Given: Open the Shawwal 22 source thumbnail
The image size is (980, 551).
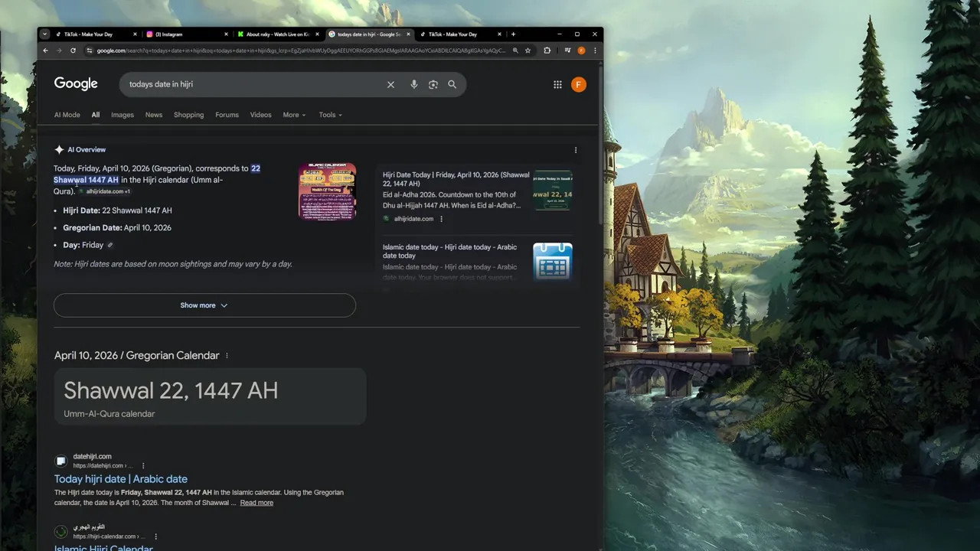Looking at the screenshot, I should (553, 191).
